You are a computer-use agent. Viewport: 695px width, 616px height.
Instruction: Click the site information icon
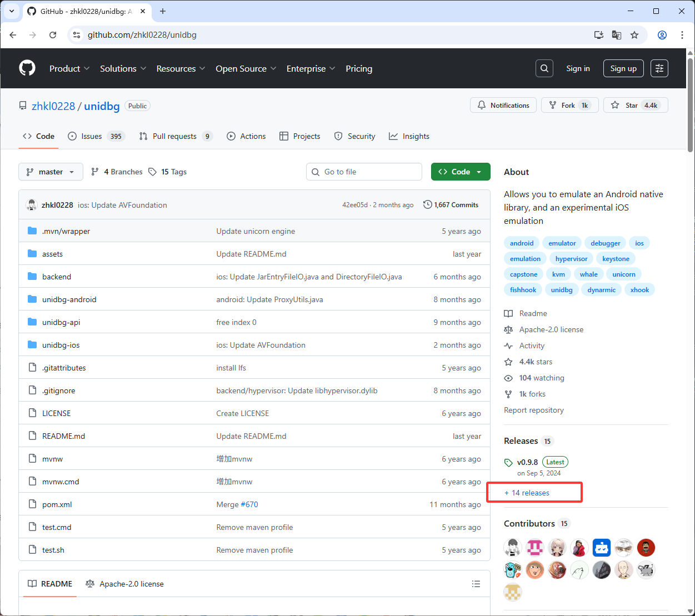pos(77,35)
